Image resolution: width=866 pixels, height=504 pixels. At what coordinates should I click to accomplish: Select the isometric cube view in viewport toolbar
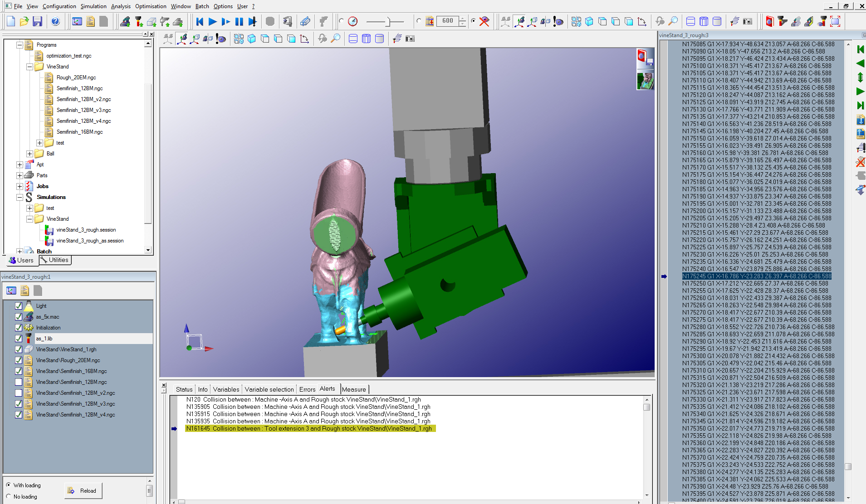click(x=252, y=39)
